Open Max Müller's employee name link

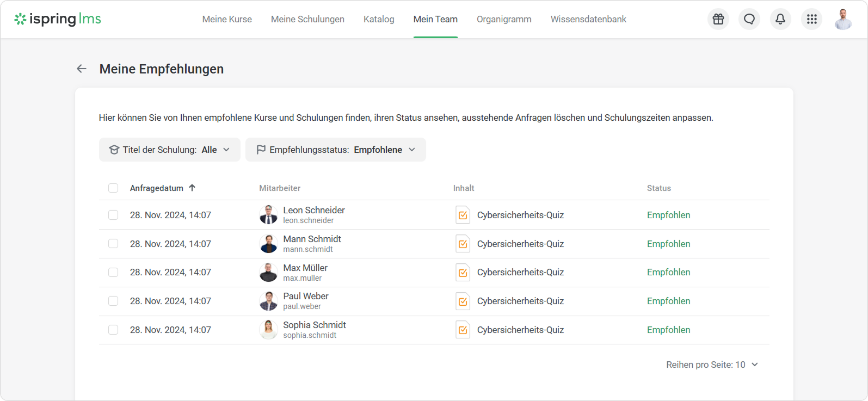click(x=305, y=268)
